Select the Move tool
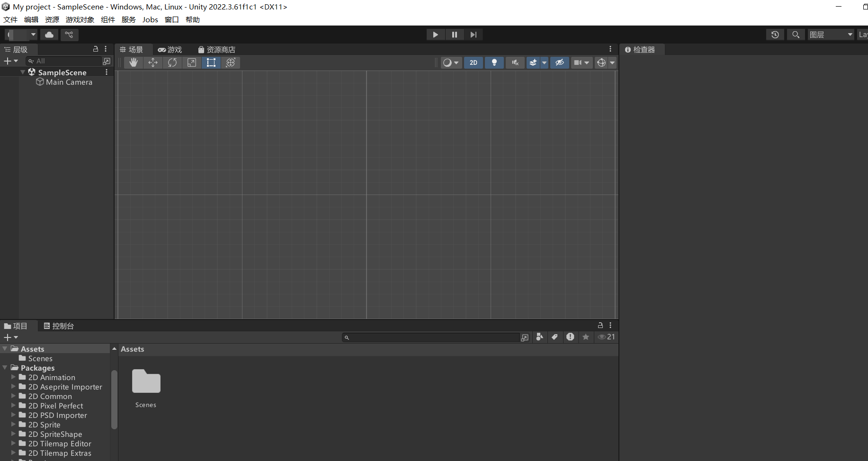Viewport: 868px width, 461px height. tap(153, 62)
